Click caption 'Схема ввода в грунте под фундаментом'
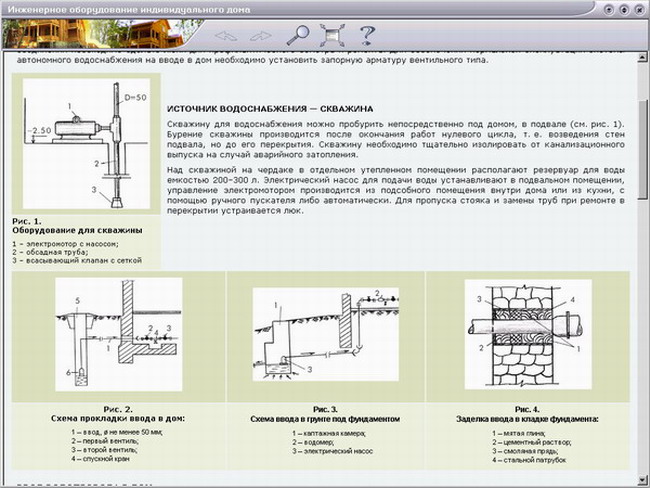Image resolution: width=650 pixels, height=488 pixels. pos(325,419)
